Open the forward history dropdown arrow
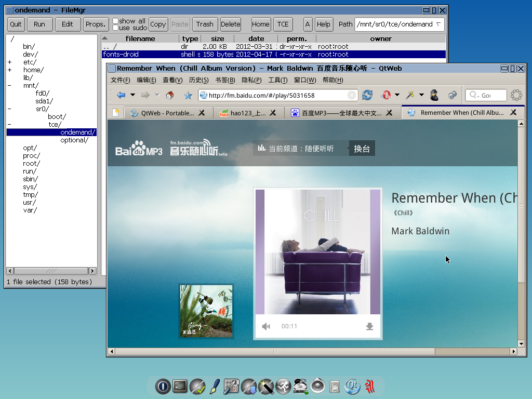This screenshot has height=399, width=532. 157,95
